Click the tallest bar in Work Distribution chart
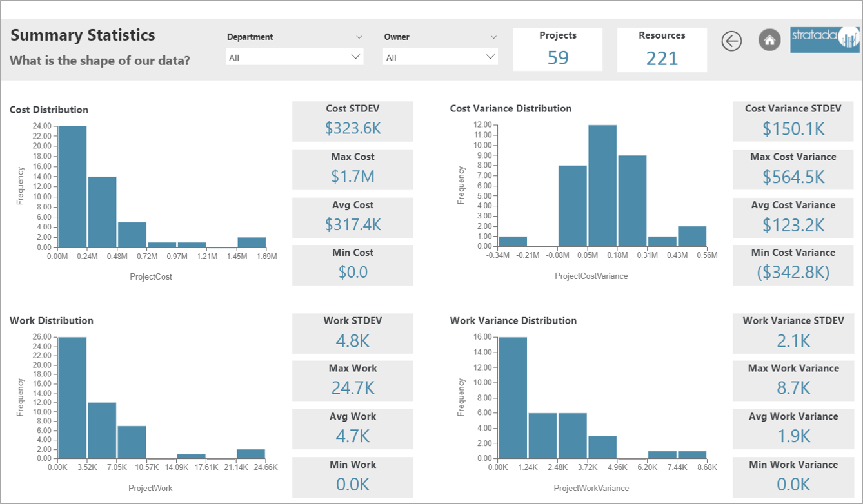Viewport: 863px width, 504px height. (x=72, y=397)
